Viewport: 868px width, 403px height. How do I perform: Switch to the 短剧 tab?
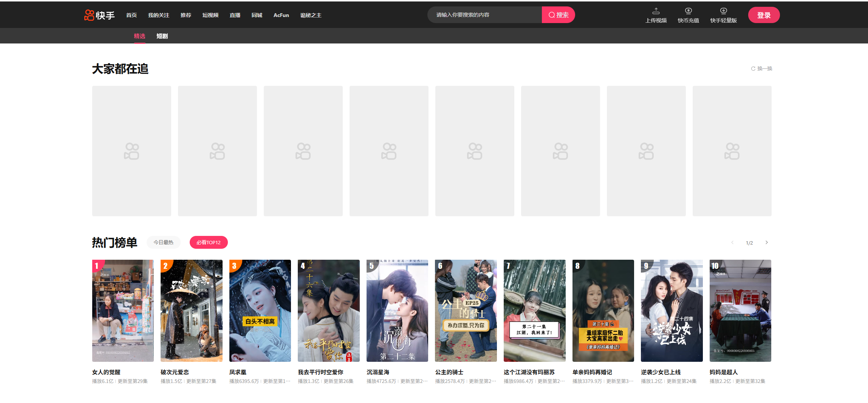[x=162, y=36]
